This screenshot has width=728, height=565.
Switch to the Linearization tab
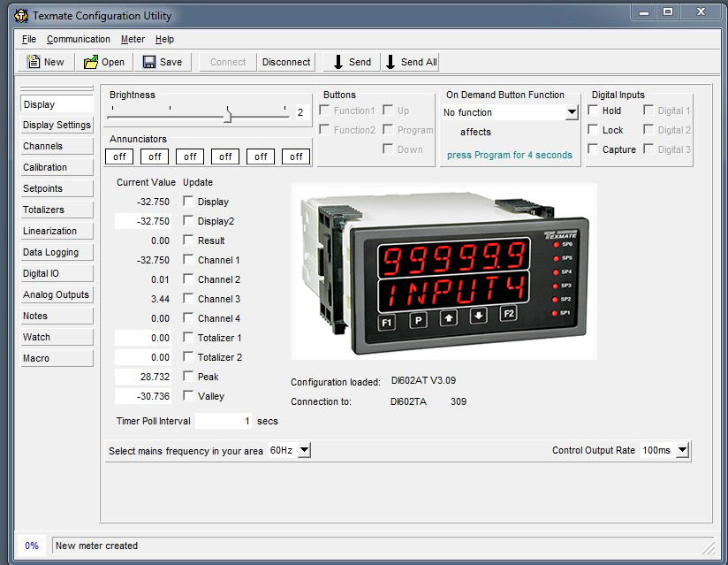(x=57, y=231)
